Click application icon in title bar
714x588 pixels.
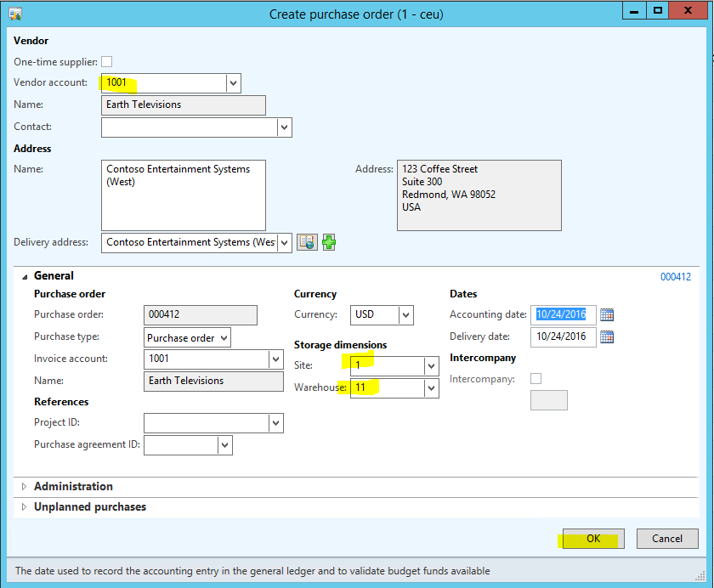pos(14,14)
